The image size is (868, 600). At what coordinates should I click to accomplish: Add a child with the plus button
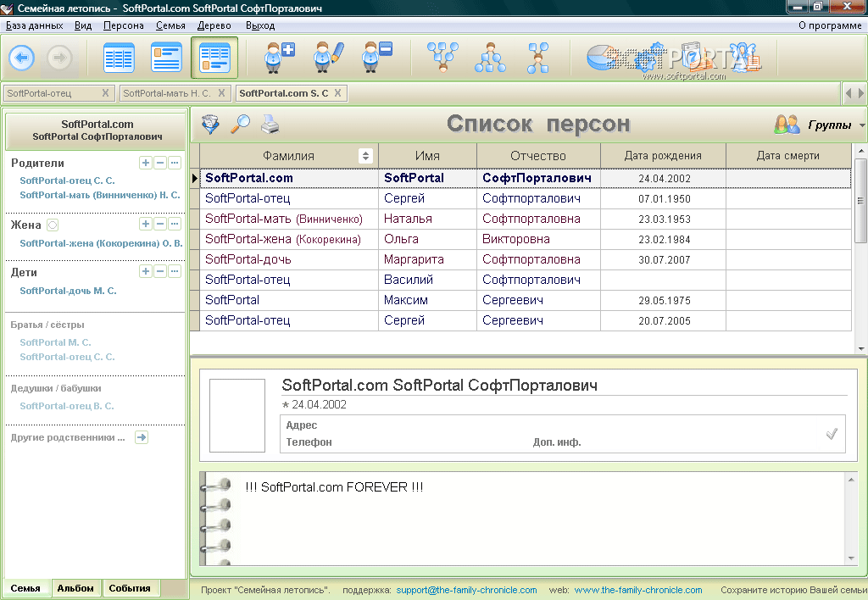145,270
